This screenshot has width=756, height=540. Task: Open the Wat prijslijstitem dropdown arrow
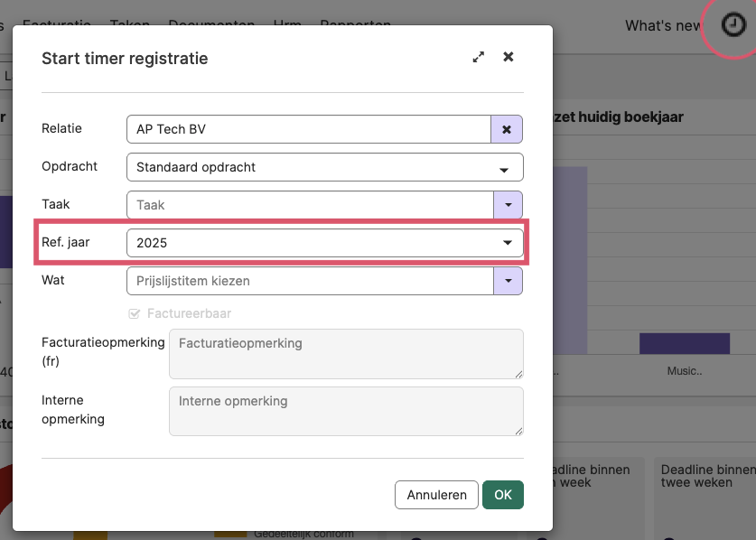(508, 281)
